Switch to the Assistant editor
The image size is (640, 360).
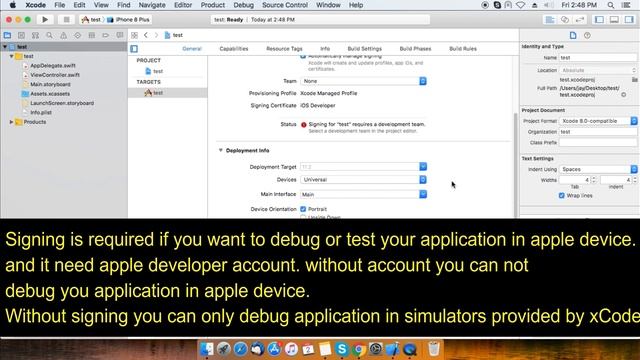click(565, 20)
